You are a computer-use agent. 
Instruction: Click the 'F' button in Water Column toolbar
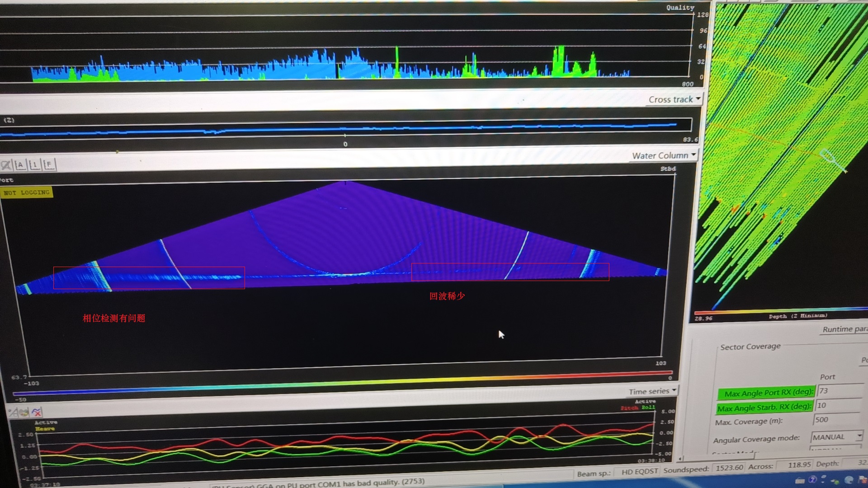[x=49, y=165]
